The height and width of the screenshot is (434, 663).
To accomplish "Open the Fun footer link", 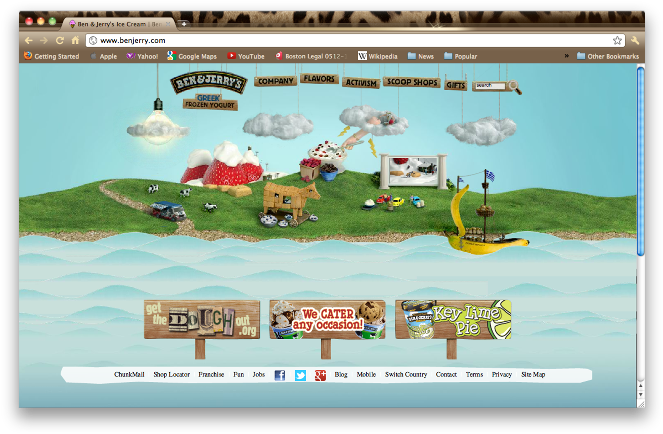I will [238, 375].
